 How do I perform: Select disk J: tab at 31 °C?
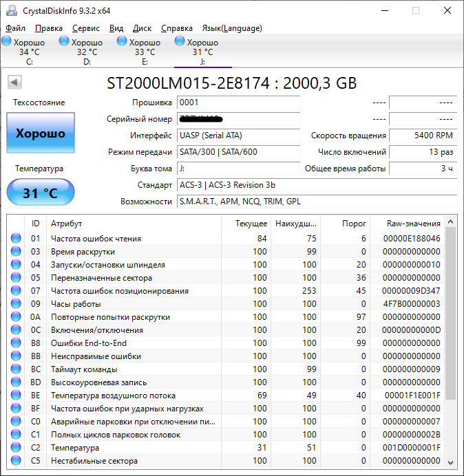202,52
